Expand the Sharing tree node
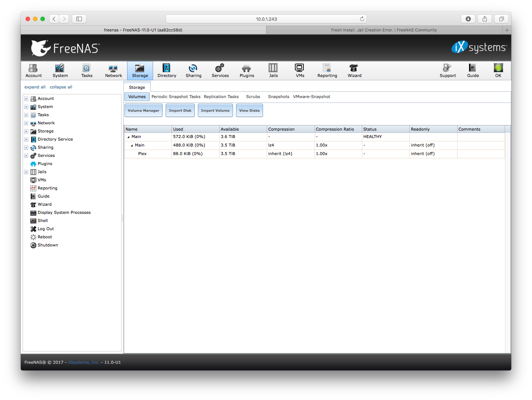Image resolution: width=532 pixels, height=400 pixels. coord(26,148)
